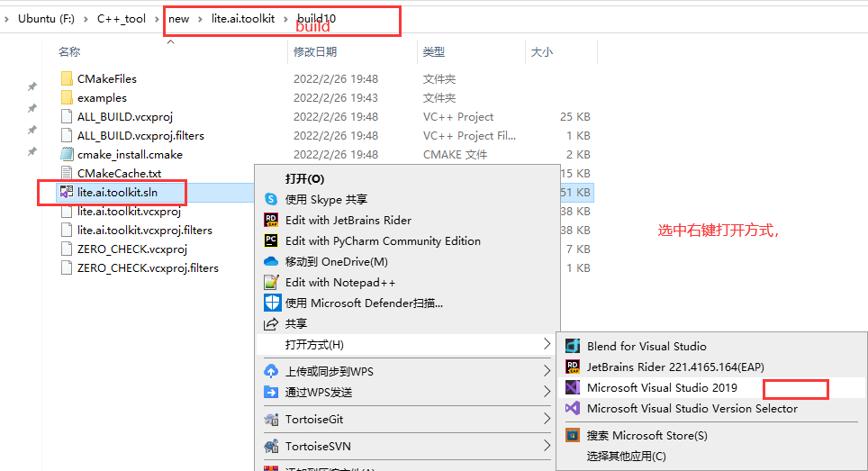This screenshot has height=471, width=868.
Task: Select lite.ai.toolkit.vcxproj file
Action: 129,212
